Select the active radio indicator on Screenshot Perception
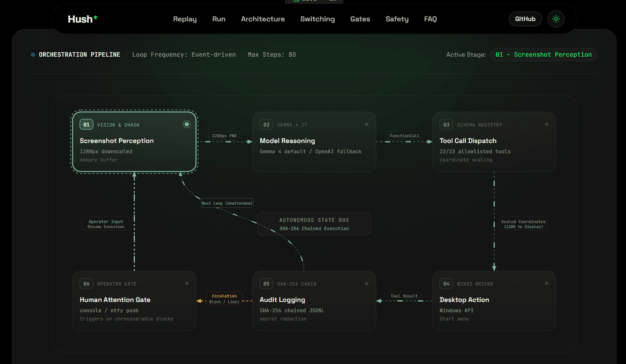The height and width of the screenshot is (364, 626). click(187, 124)
